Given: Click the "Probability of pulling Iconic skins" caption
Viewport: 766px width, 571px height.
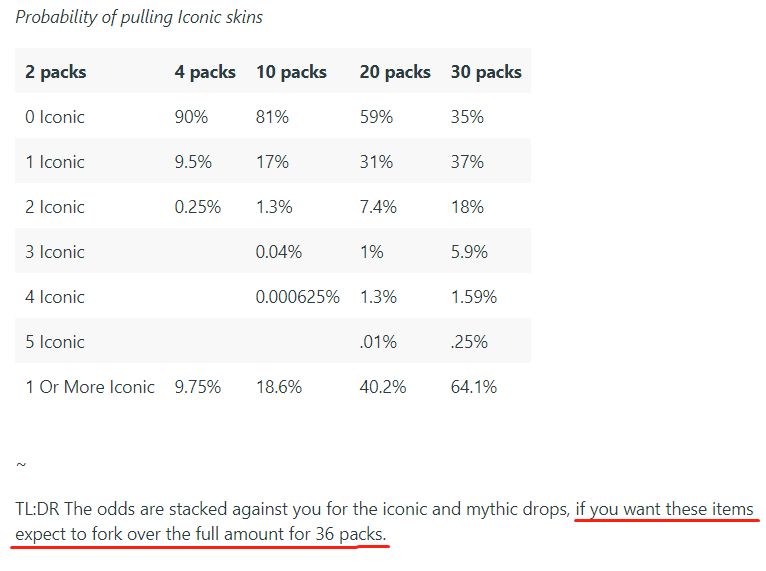Looking at the screenshot, I should [x=139, y=17].
